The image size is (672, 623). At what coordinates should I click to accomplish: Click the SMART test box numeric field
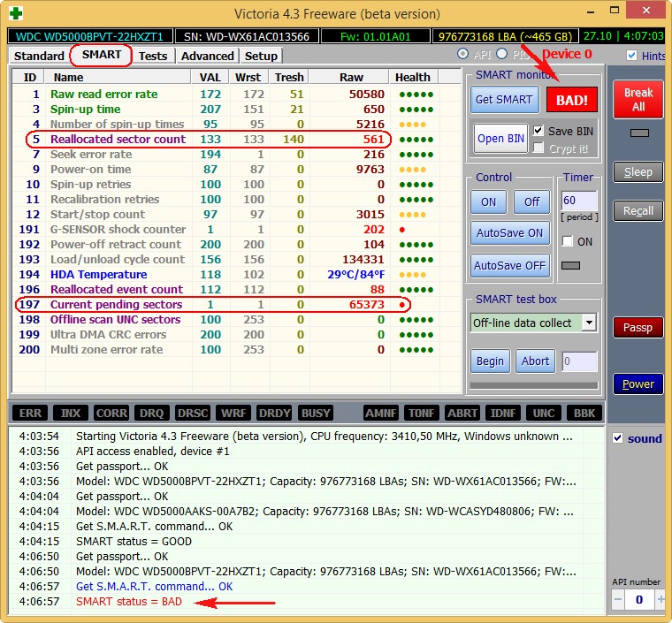point(579,361)
